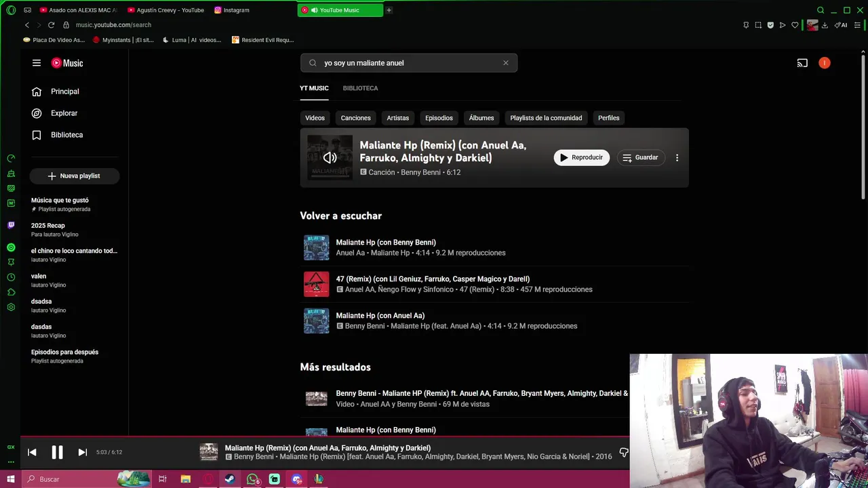Switch to Agustín Creevy YouTube tab
868x488 pixels.
[166, 10]
